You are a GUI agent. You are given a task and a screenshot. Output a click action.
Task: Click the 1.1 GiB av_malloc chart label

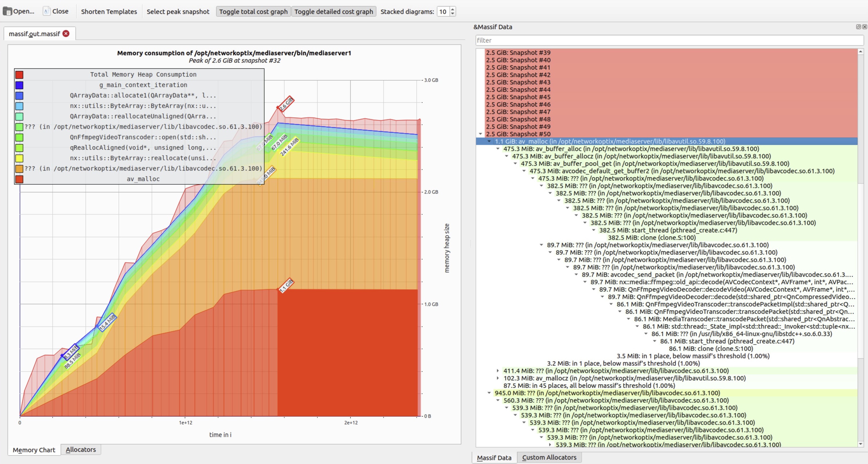tap(287, 285)
